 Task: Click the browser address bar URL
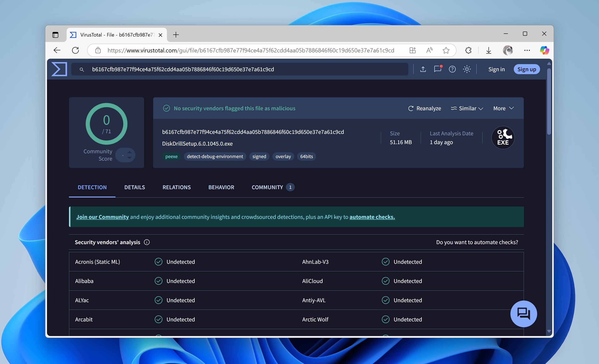pos(251,50)
